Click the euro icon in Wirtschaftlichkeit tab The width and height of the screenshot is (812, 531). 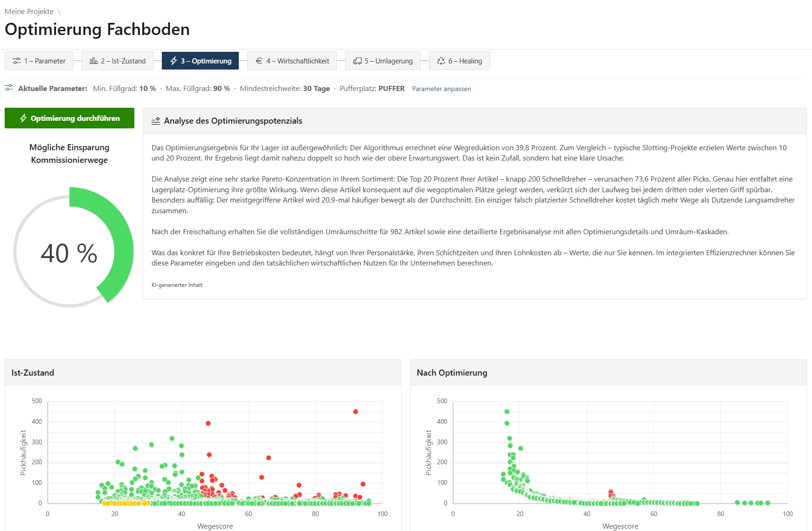[x=259, y=61]
